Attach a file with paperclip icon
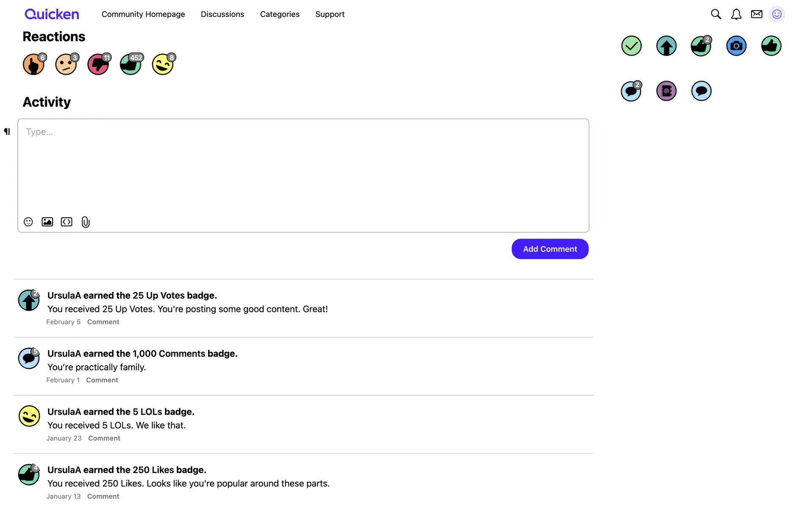This screenshot has width=812, height=508. (85, 222)
